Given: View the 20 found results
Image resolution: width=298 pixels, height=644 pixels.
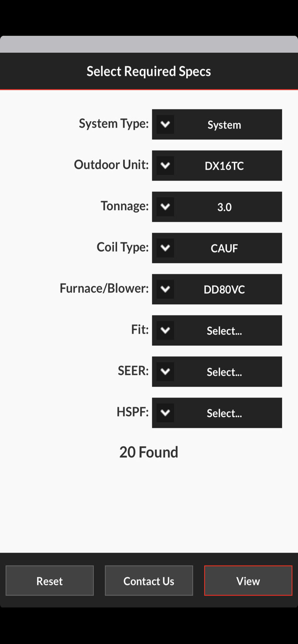Looking at the screenshot, I should click(248, 581).
